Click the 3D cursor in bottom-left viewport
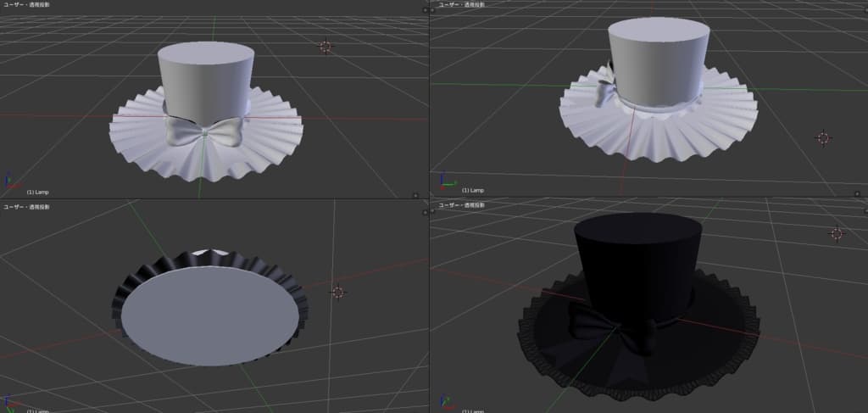 337,292
